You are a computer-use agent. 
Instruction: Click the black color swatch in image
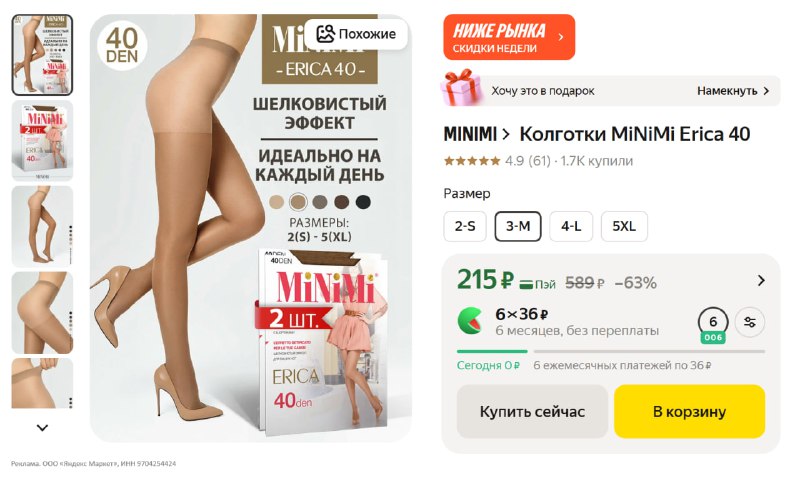tap(363, 202)
